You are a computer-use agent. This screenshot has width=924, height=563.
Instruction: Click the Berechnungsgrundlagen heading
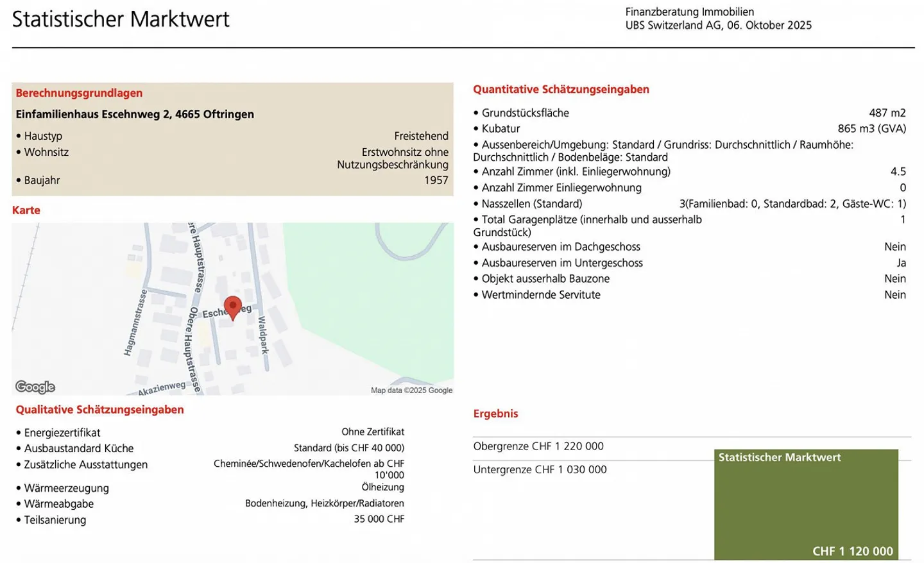[x=79, y=93]
